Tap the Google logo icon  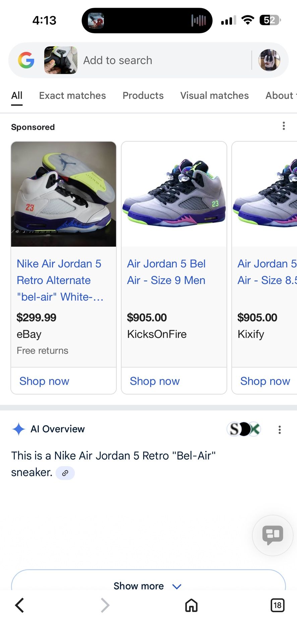coord(26,60)
